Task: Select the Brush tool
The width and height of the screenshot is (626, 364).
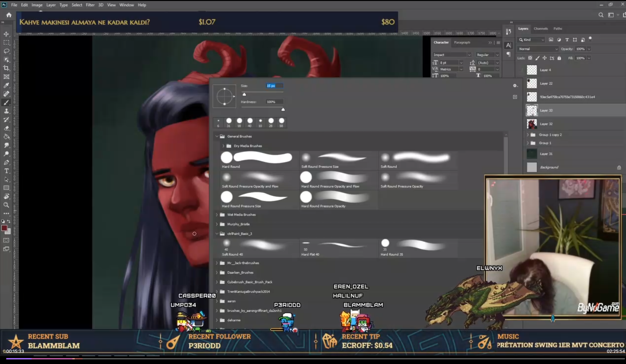Action: point(6,103)
